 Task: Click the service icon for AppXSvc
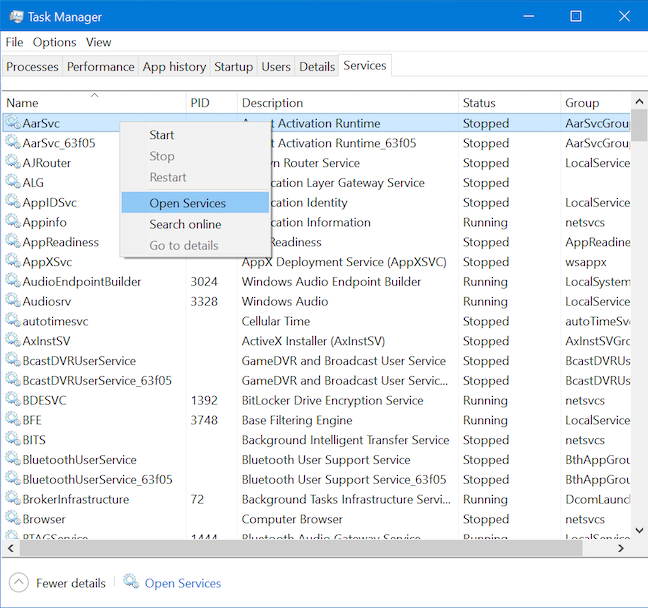(x=13, y=261)
